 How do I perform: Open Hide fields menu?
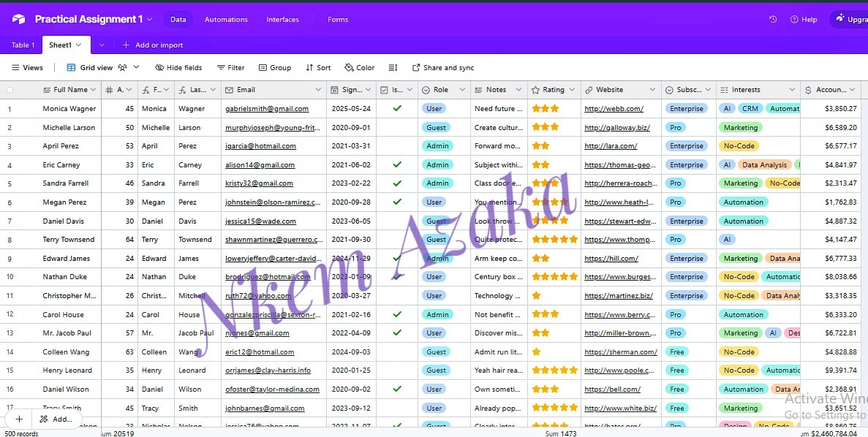[x=178, y=67]
